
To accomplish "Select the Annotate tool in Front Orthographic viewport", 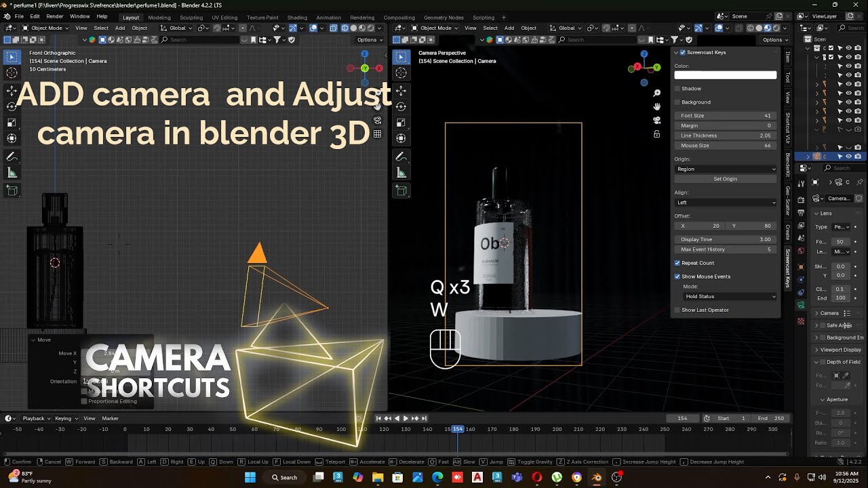I will click(x=12, y=157).
